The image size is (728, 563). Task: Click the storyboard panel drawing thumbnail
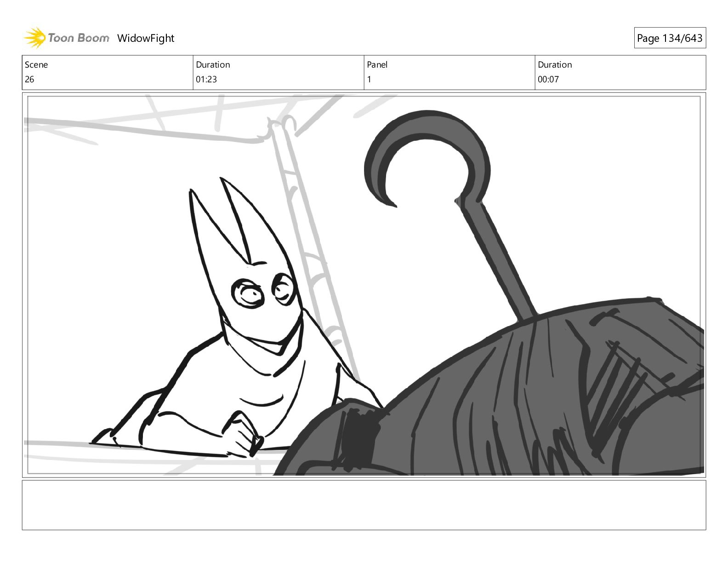coord(364,285)
